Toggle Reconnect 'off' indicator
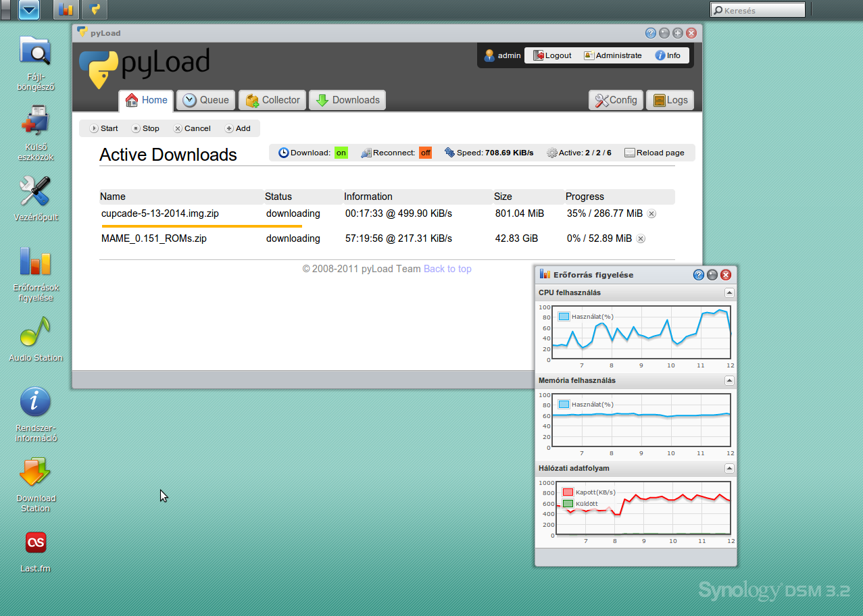This screenshot has height=616, width=863. (425, 153)
